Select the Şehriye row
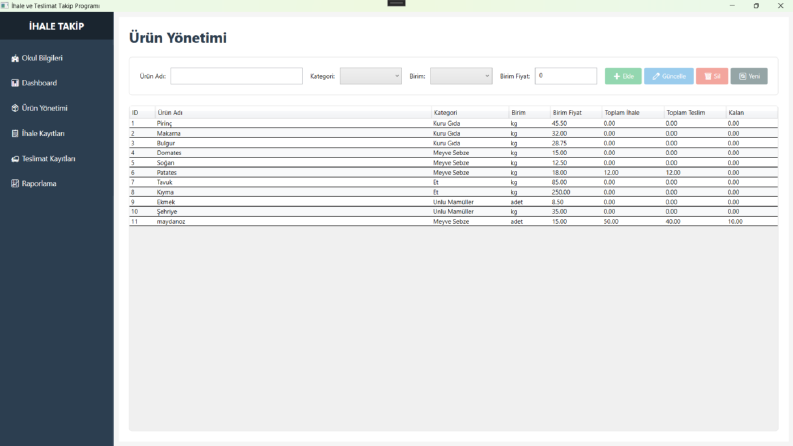This screenshot has width=793, height=446. point(453,211)
